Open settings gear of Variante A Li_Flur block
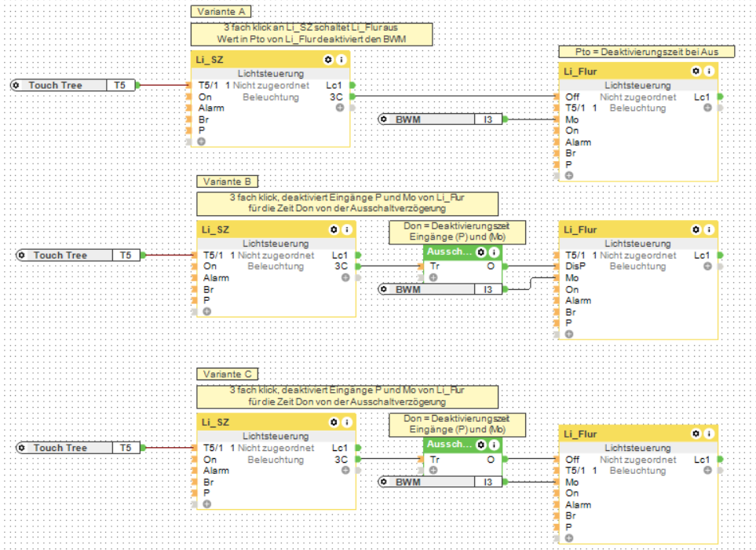756x550 pixels. click(696, 71)
